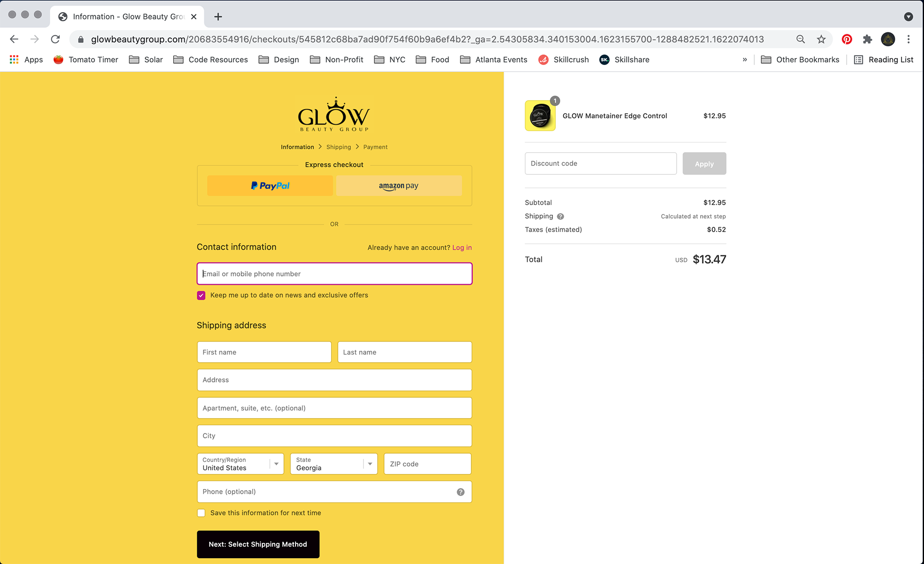This screenshot has width=924, height=564.
Task: Open the Country/Region dropdown
Action: click(240, 464)
